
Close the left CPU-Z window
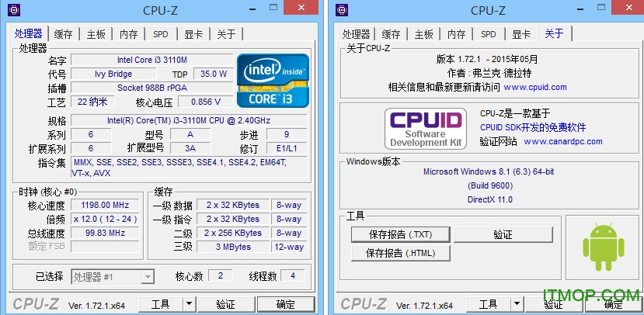coord(301,8)
